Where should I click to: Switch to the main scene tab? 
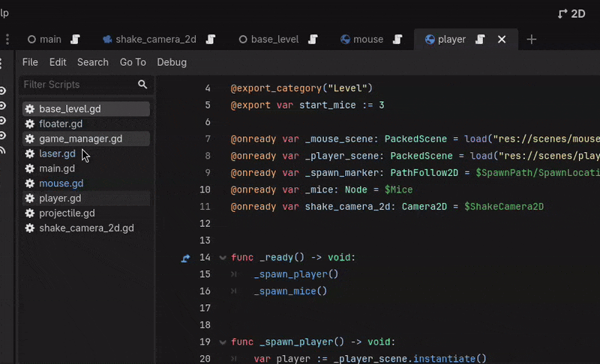[44, 40]
